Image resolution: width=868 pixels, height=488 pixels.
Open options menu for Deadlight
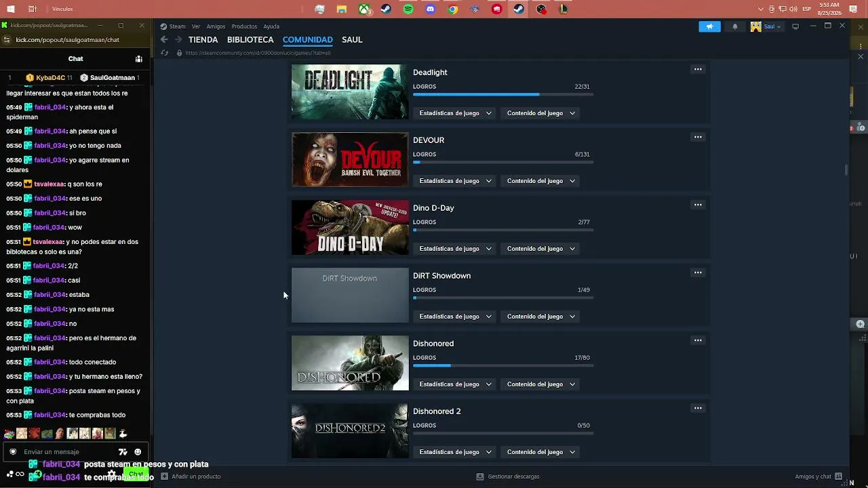point(697,69)
